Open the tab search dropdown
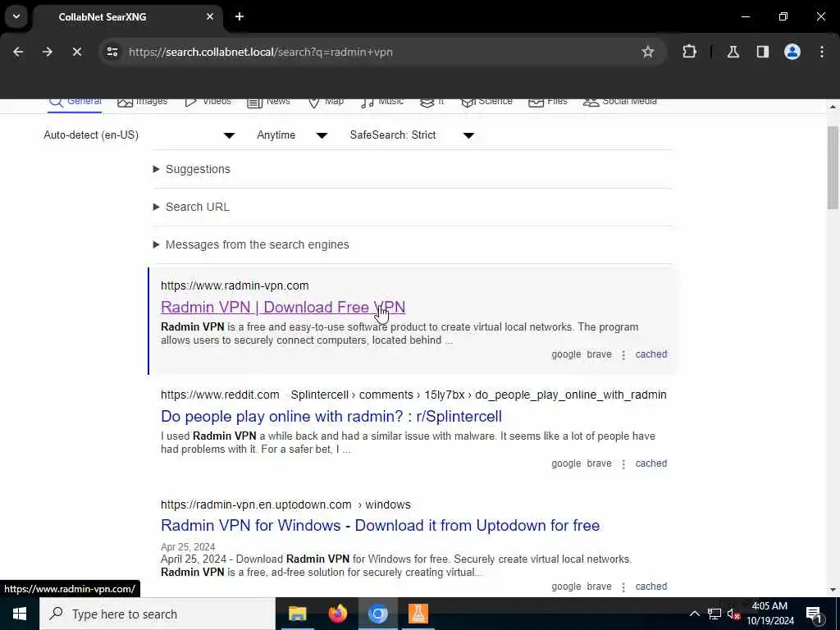 click(x=16, y=16)
